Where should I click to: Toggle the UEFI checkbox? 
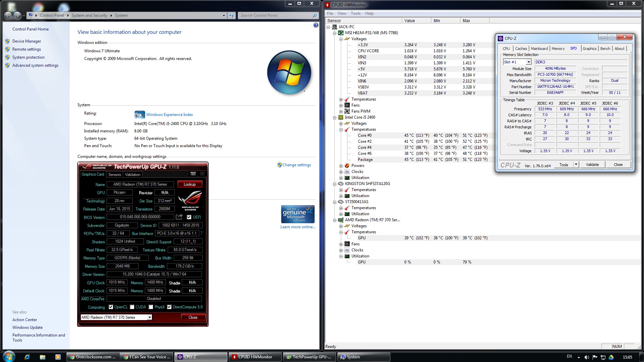(x=189, y=217)
